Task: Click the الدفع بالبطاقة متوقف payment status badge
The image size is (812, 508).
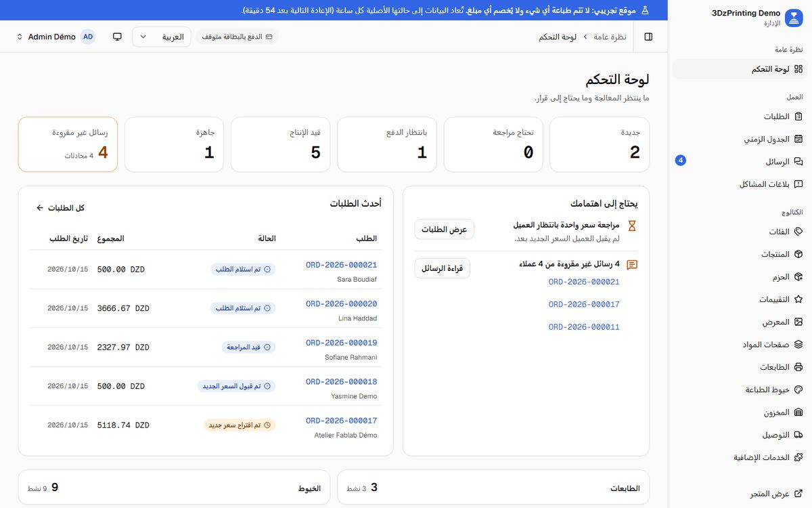Action: [x=238, y=37]
